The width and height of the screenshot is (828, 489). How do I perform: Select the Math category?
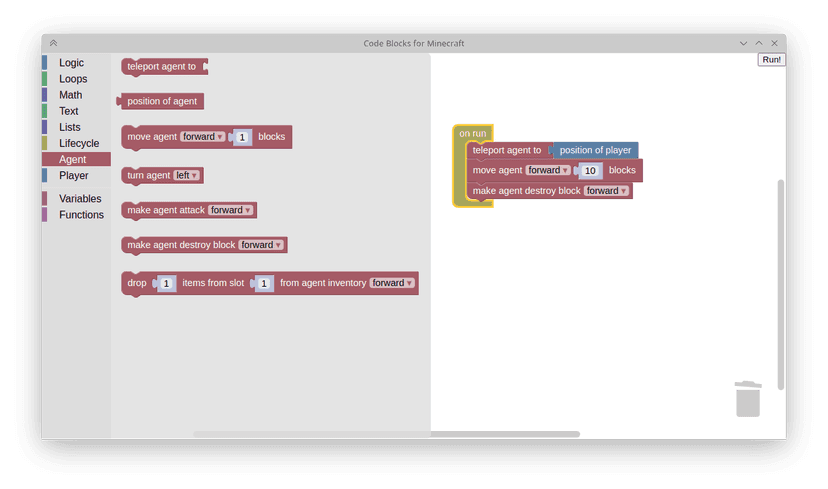click(x=71, y=95)
